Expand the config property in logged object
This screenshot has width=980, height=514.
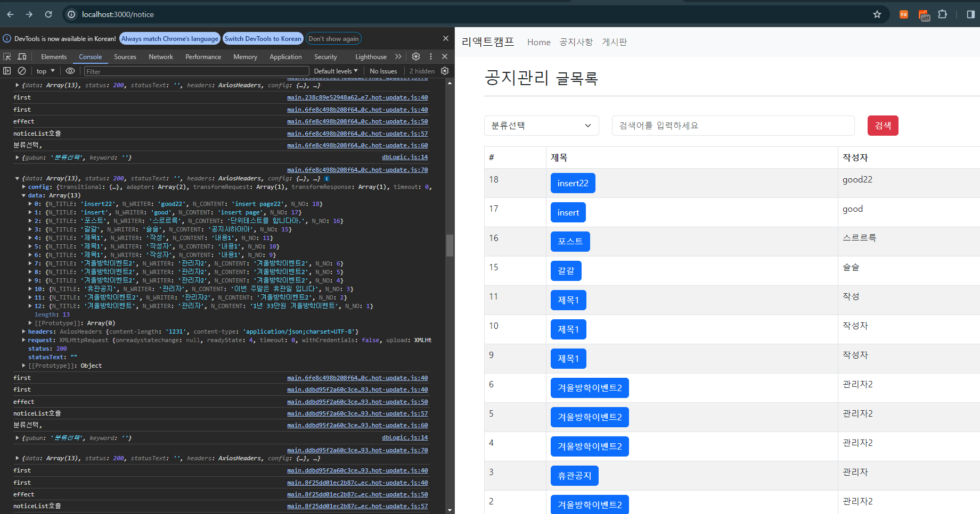tap(24, 187)
